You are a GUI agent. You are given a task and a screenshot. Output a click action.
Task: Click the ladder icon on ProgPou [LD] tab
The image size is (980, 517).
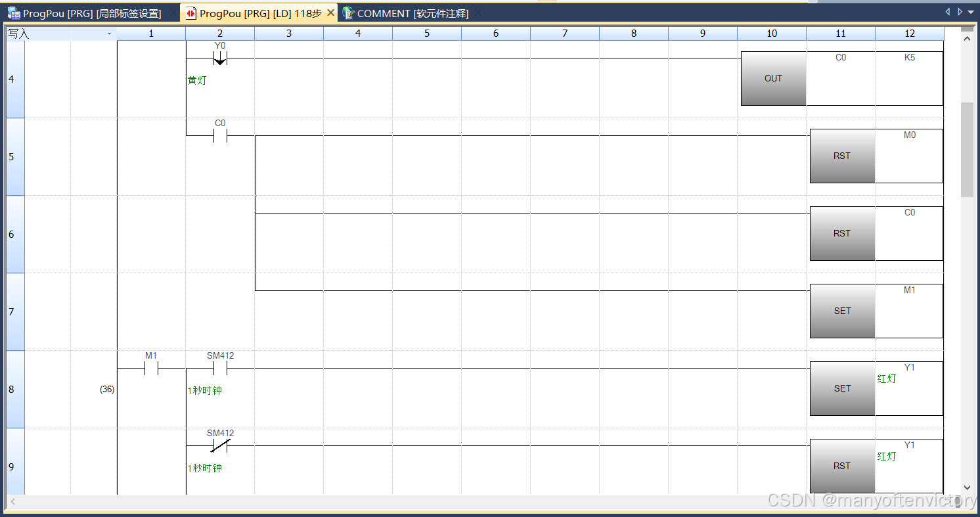(191, 13)
